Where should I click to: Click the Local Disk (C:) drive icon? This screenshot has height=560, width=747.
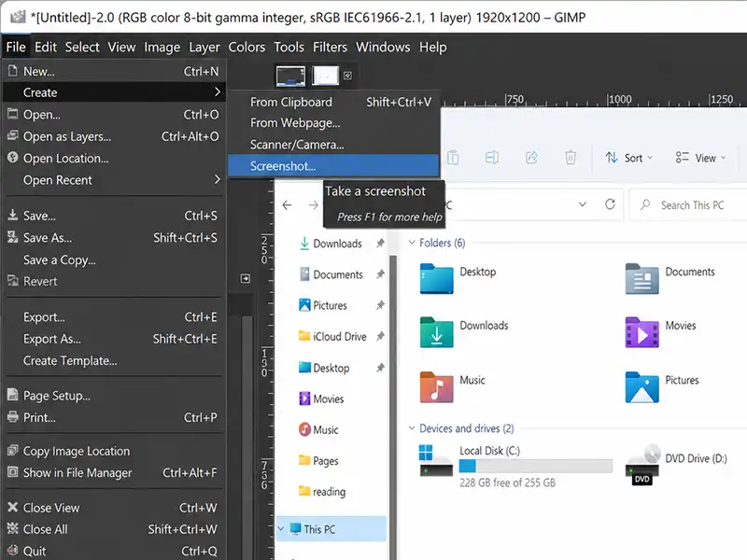point(436,460)
